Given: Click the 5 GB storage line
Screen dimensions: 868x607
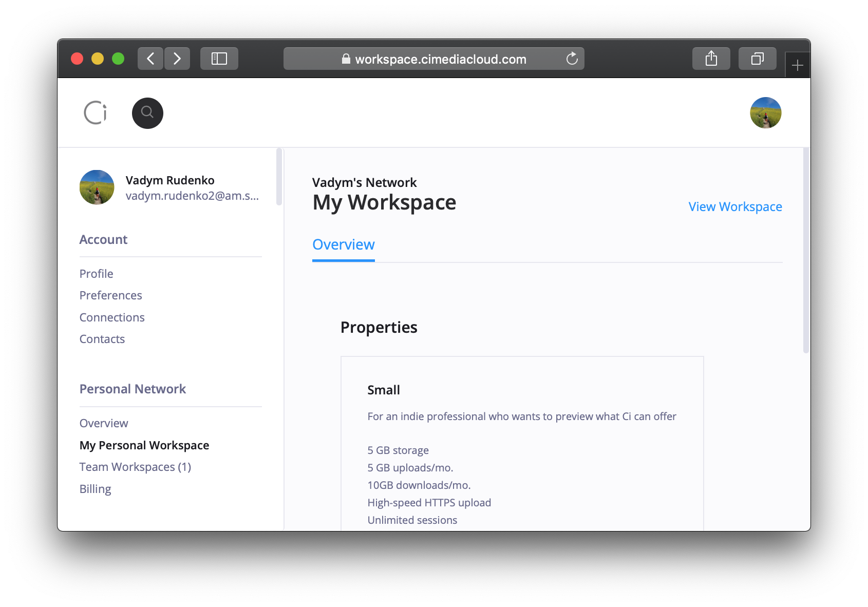Looking at the screenshot, I should 398,450.
